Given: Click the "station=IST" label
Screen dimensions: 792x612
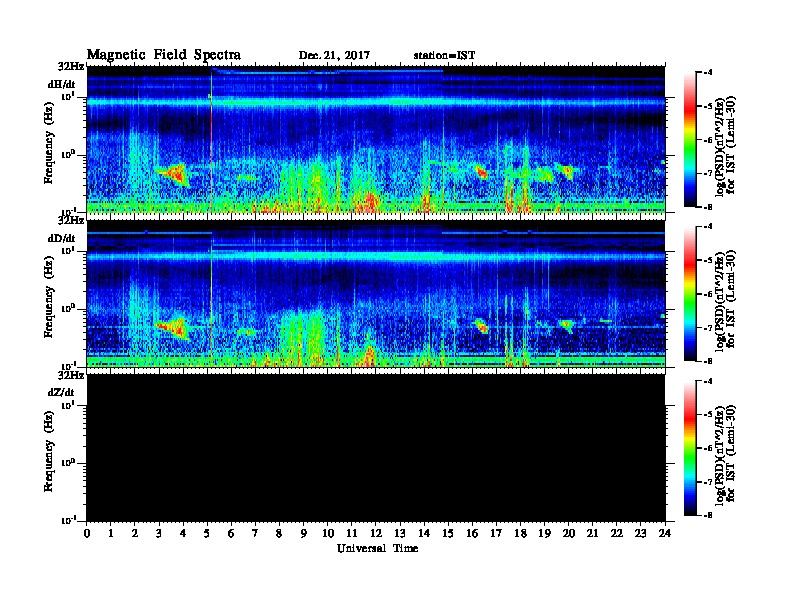Looking at the screenshot, I should (444, 56).
